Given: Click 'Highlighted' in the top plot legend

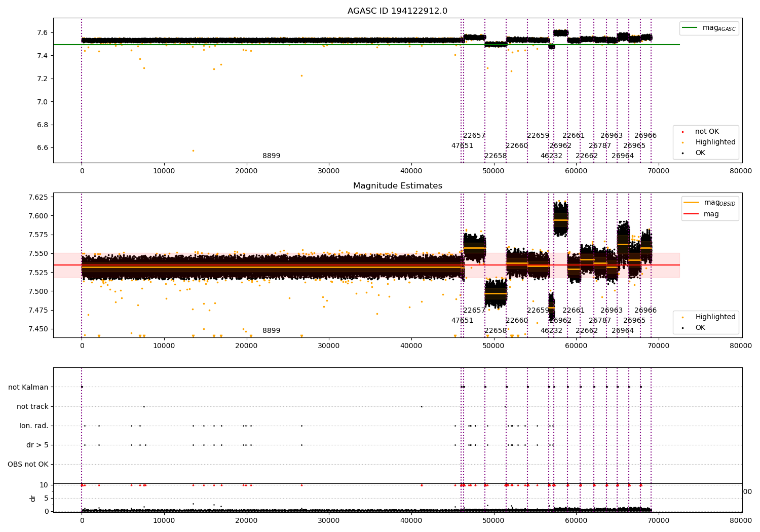Looking at the screenshot, I should tap(715, 142).
